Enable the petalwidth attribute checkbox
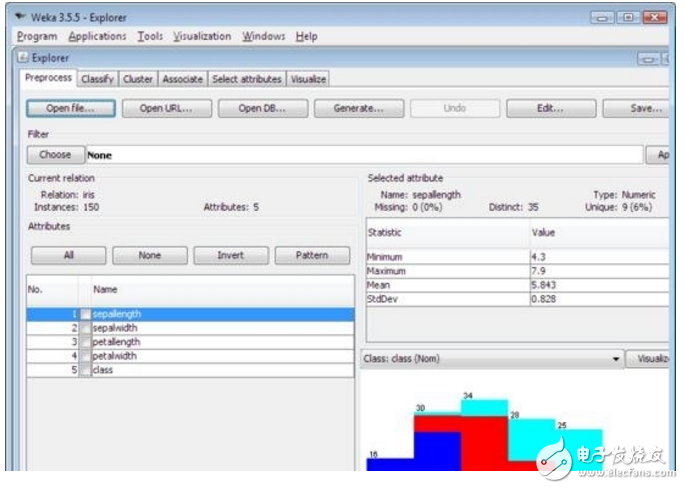The width and height of the screenshot is (684, 489). pyautogui.click(x=86, y=356)
